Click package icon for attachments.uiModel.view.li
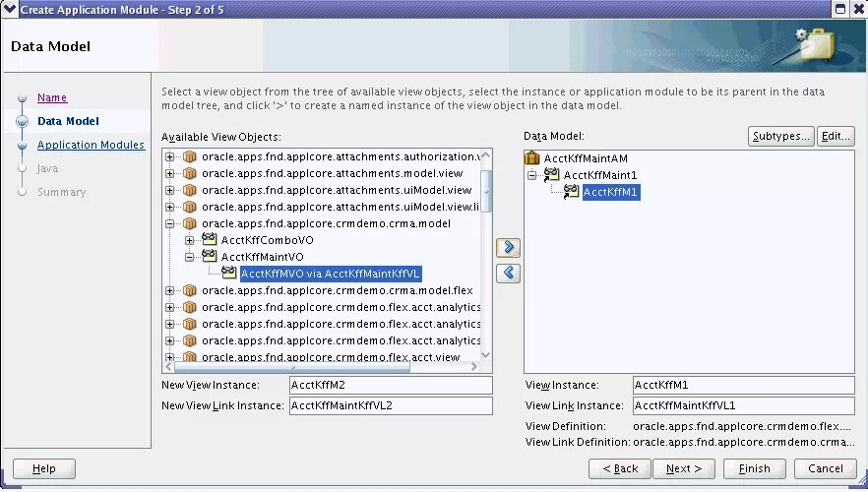 point(190,207)
